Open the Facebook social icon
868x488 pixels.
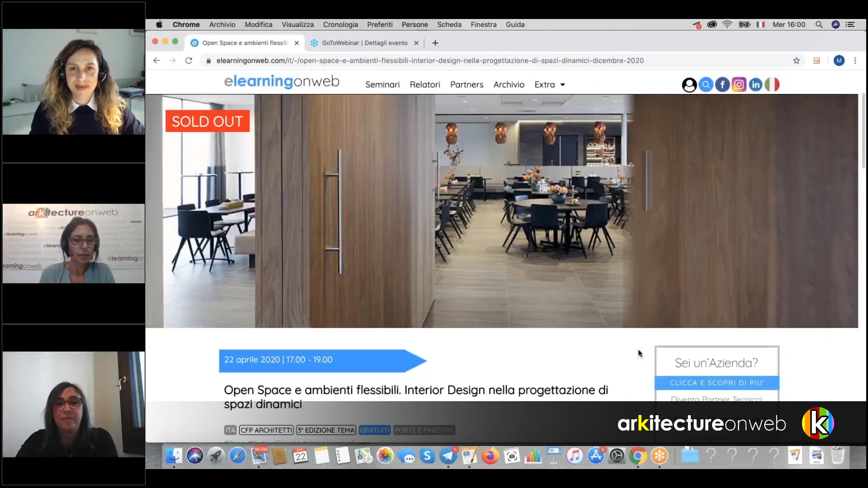point(722,85)
